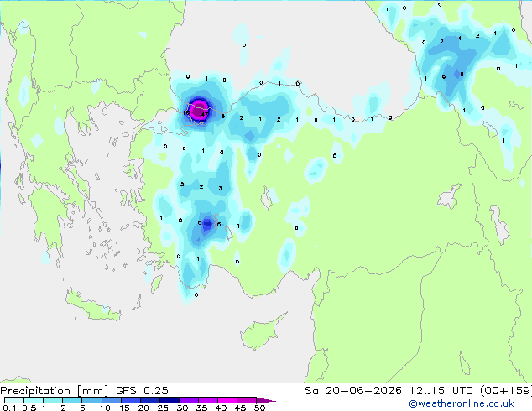Click the weatheronline.co.uk copyright link
Screen dimensions: 532x411
(462, 403)
